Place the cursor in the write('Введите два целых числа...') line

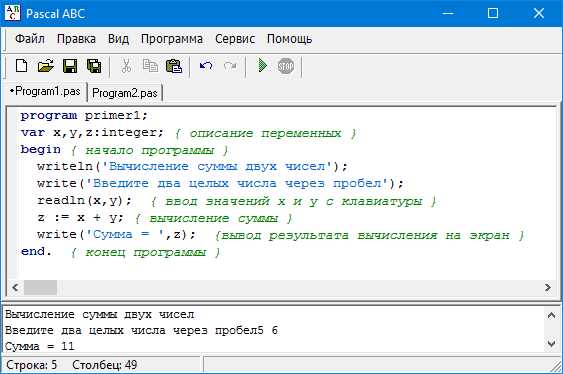click(220, 183)
